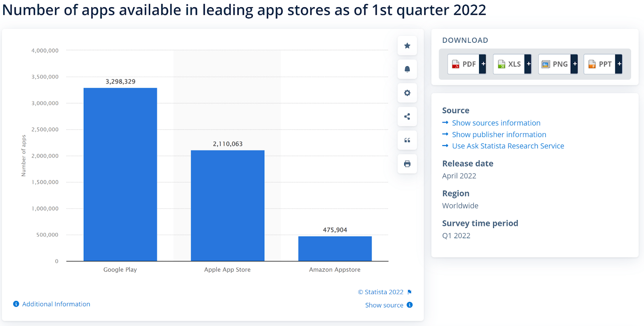The image size is (644, 326).
Task: Open Show publisher information link
Action: [x=499, y=135]
